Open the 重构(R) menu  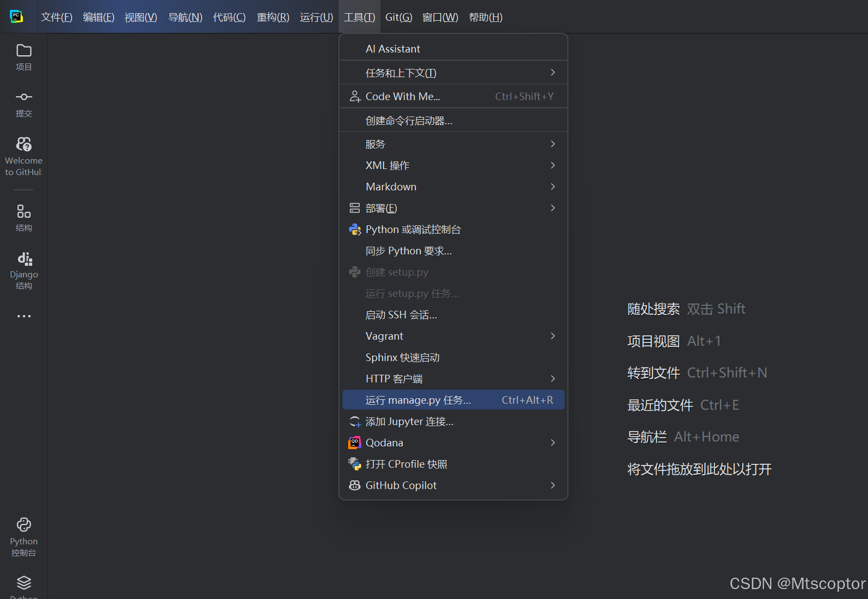click(x=273, y=17)
